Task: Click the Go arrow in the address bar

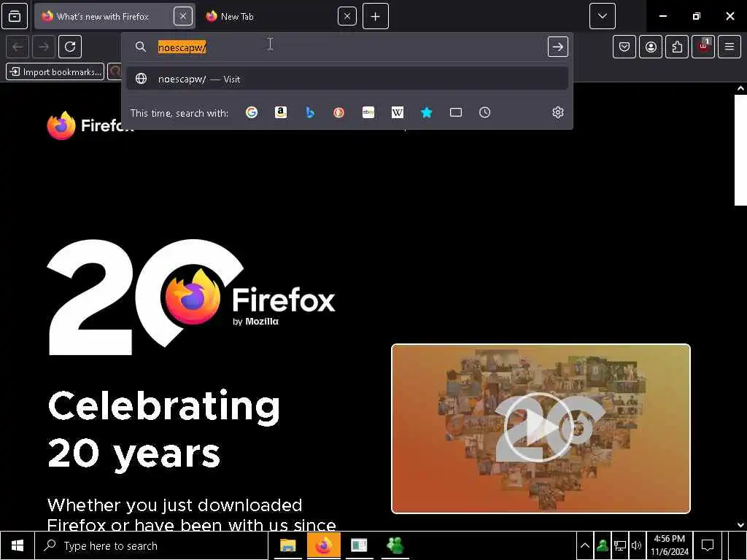Action: coord(558,47)
